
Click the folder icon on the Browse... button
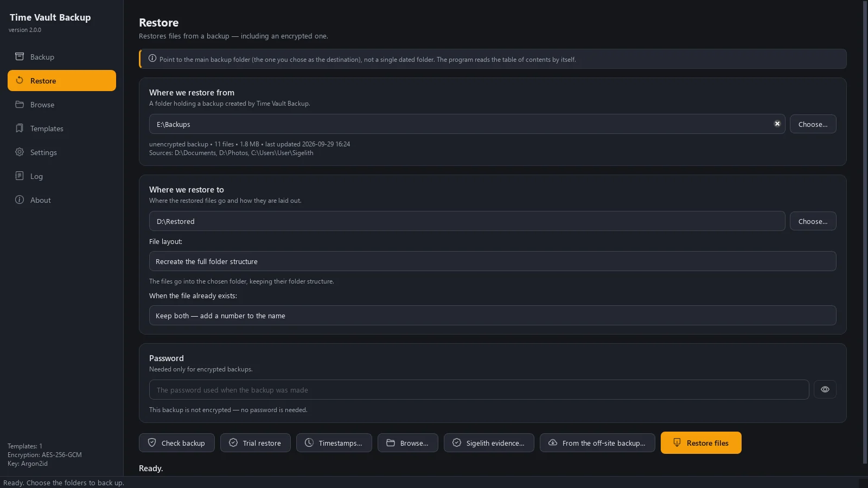[391, 442]
